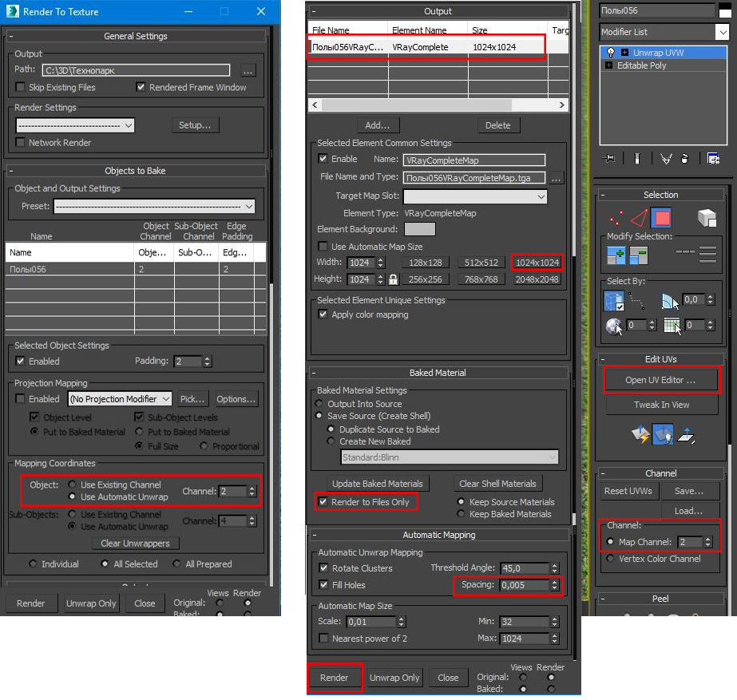
Task: Click the Pin Stack icon below modifier stack
Action: pos(609,159)
